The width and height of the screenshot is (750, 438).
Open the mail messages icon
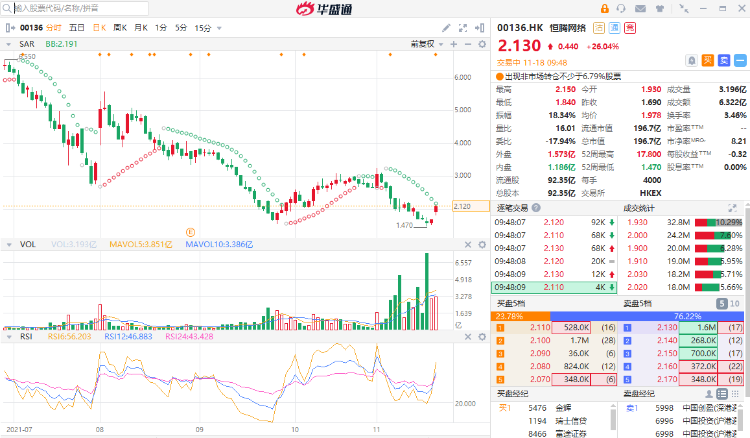640,9
